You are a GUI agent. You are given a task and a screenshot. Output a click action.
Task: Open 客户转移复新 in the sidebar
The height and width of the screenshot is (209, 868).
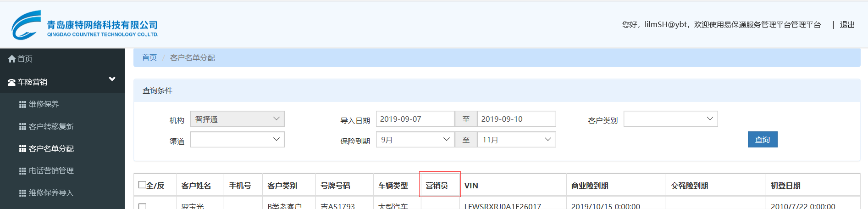click(51, 126)
